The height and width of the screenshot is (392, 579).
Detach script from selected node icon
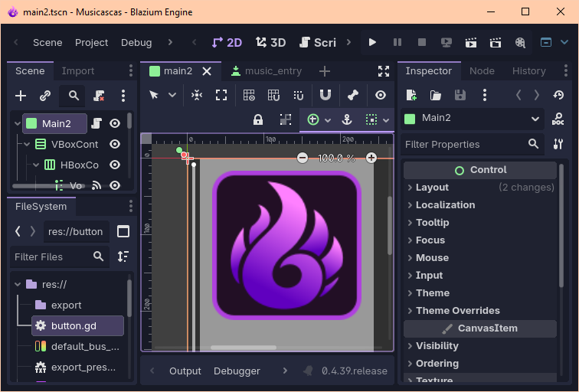pyautogui.click(x=99, y=96)
